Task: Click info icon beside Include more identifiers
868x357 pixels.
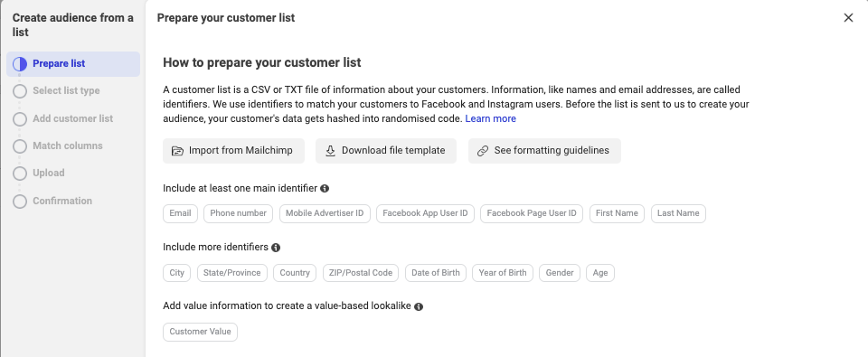Action: coord(276,248)
